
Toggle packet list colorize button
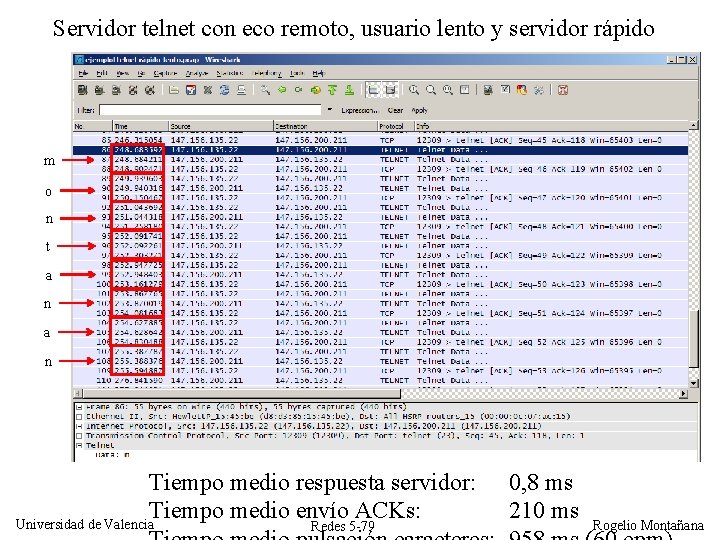coord(373,90)
